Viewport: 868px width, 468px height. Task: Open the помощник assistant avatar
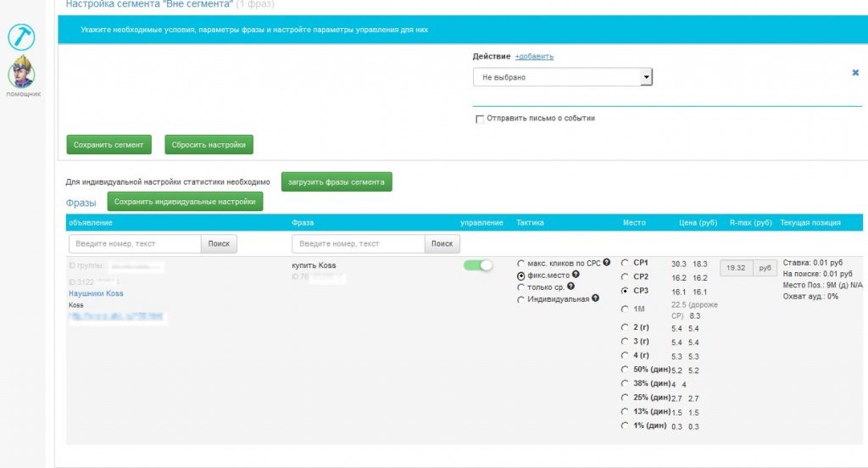[x=22, y=72]
